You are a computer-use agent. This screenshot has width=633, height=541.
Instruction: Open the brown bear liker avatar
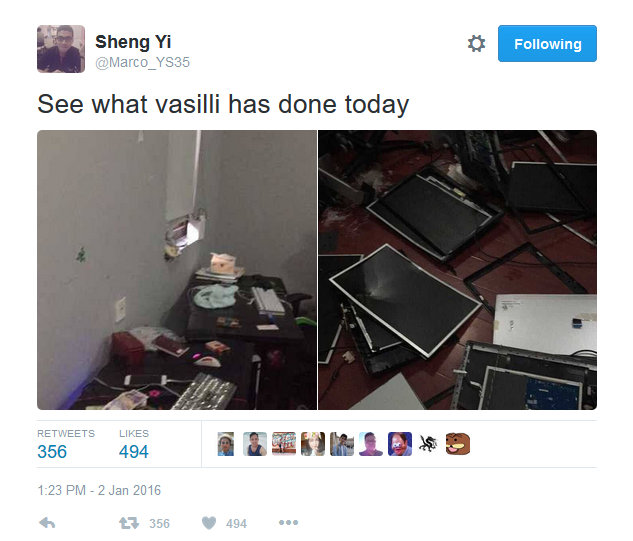[x=457, y=444]
